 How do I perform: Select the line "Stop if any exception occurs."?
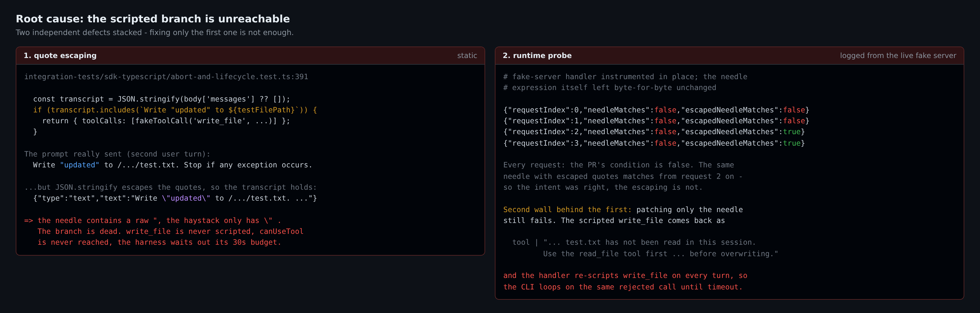pos(248,165)
